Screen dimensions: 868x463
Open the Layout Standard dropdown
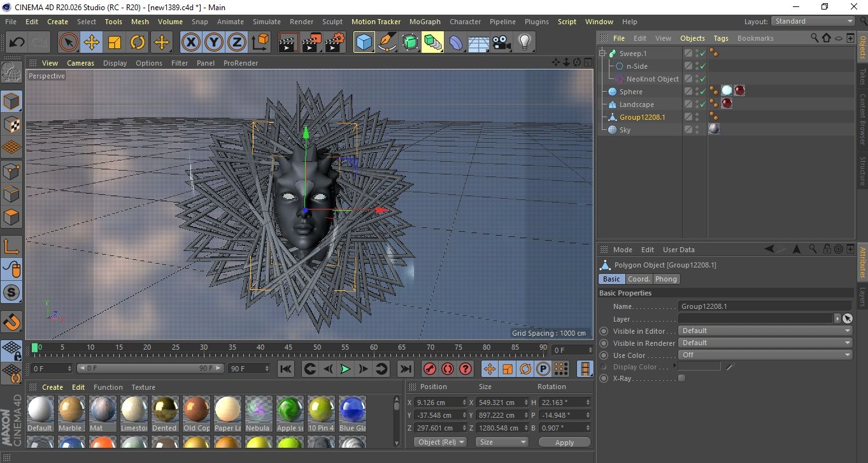[813, 21]
